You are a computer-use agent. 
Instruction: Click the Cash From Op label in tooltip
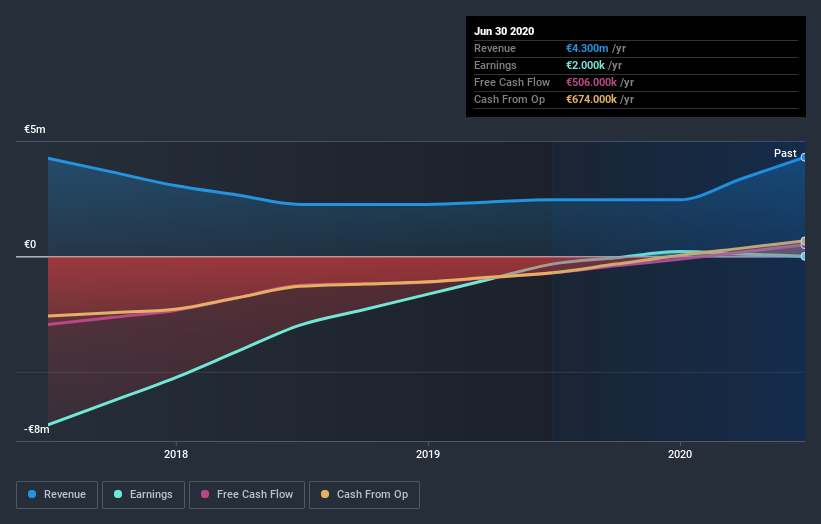coord(509,99)
